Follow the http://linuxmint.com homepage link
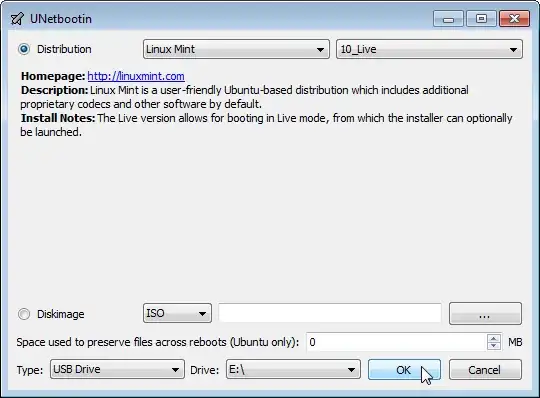This screenshot has height=398, width=540. 136,76
